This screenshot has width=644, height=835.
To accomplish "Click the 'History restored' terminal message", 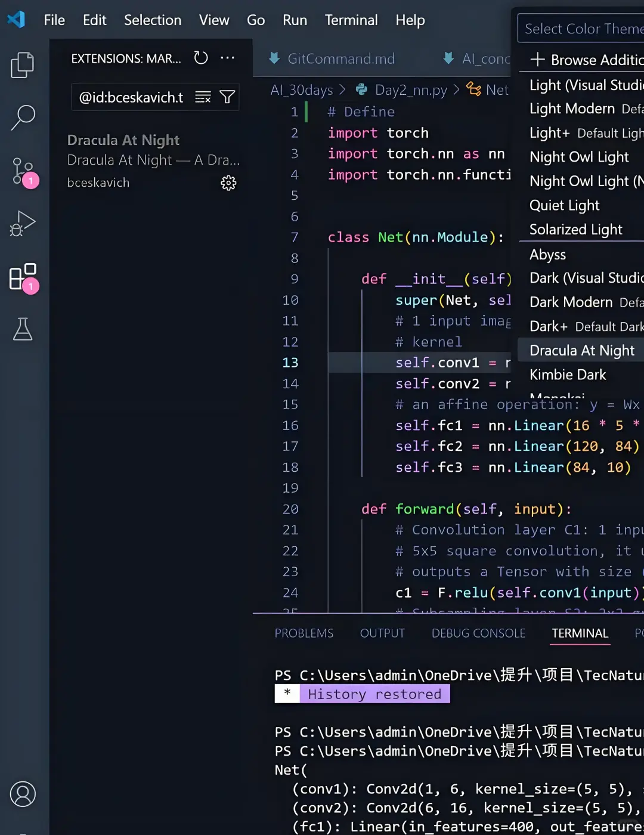I will coord(374,694).
